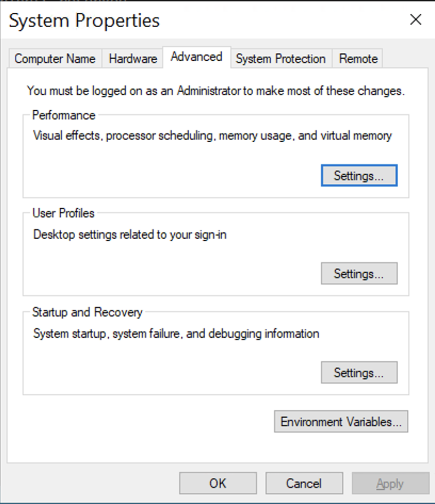Open the Remote tab
The image size is (435, 504).
(357, 59)
